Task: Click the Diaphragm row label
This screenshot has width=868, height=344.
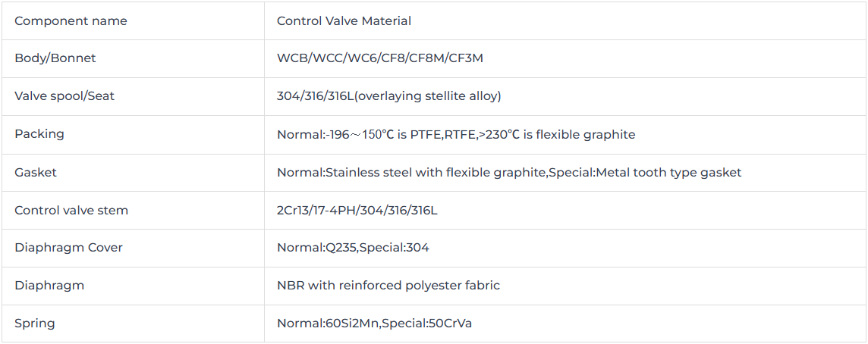Action: pyautogui.click(x=49, y=286)
